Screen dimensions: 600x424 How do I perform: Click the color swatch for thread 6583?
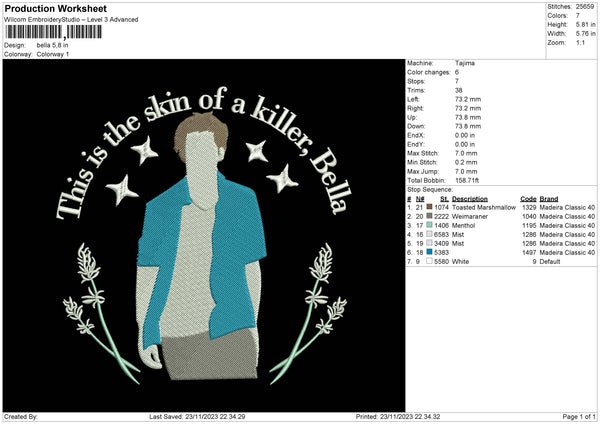tap(429, 234)
